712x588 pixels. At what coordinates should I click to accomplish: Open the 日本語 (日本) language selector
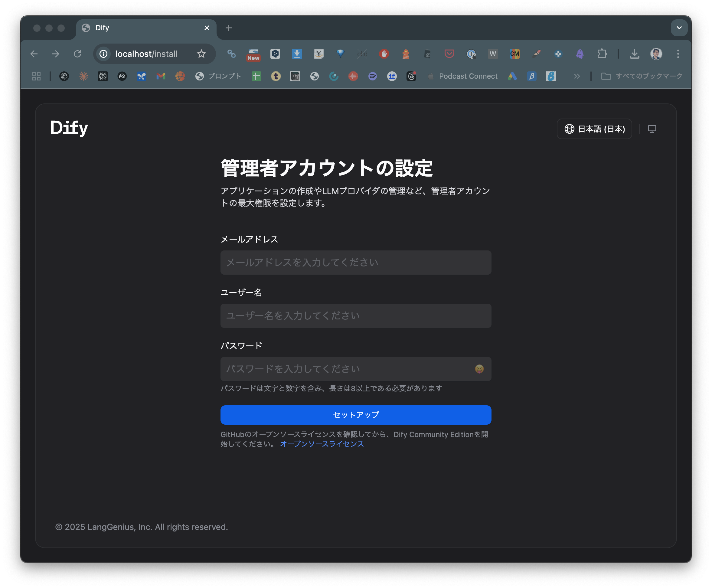point(594,129)
